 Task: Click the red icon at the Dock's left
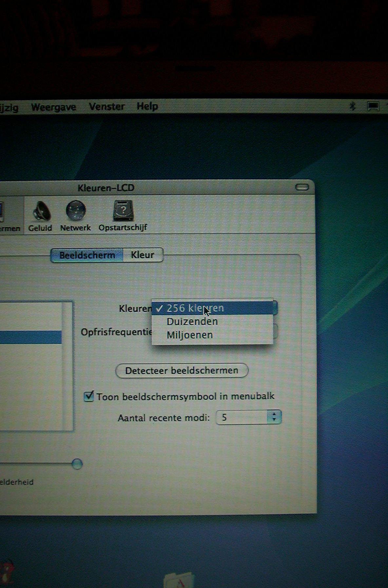tap(7, 573)
